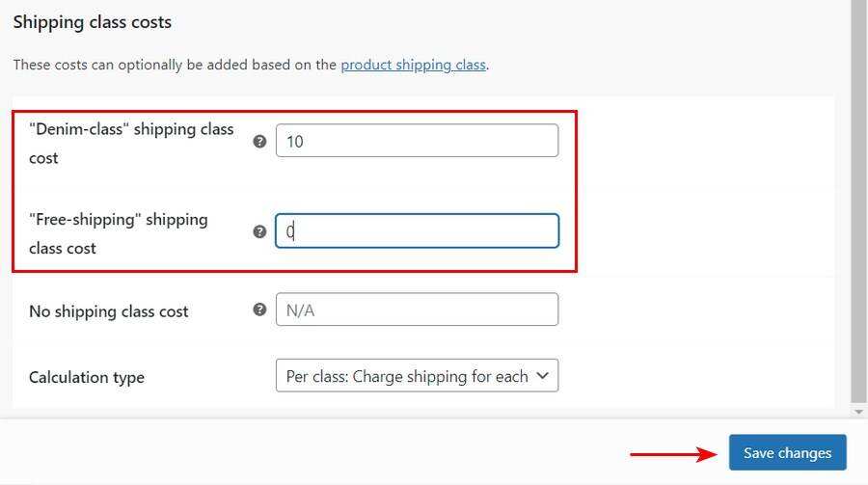Click help icon for No shipping class cost
The width and height of the screenshot is (868, 485).
pyautogui.click(x=259, y=310)
